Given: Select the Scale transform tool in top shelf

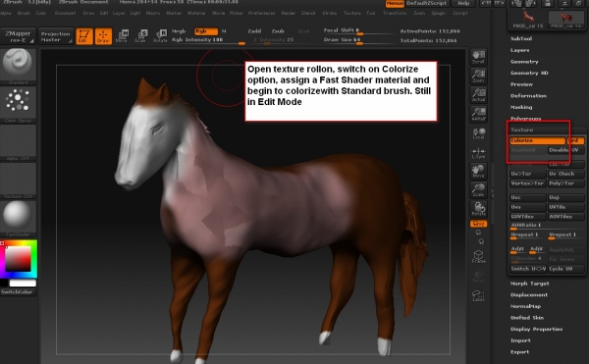Looking at the screenshot, I should click(x=141, y=36).
